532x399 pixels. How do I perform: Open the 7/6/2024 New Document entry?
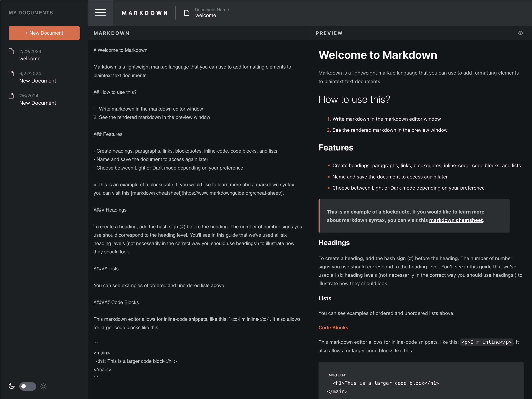pyautogui.click(x=38, y=99)
